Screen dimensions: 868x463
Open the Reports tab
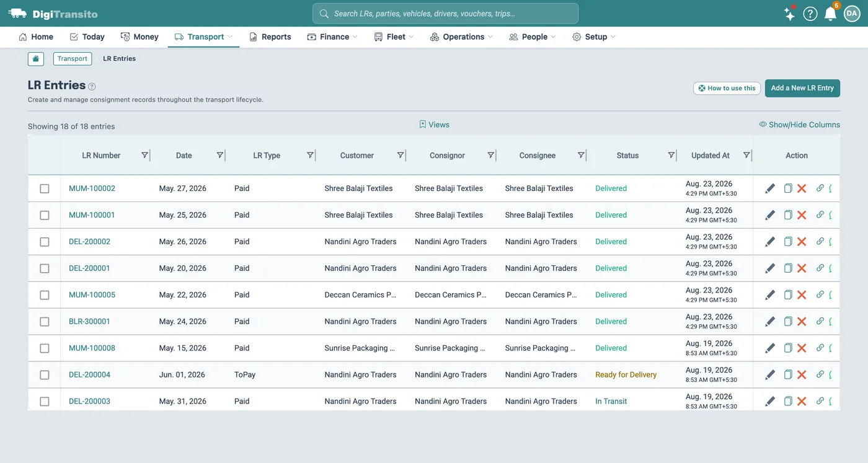[x=270, y=37]
